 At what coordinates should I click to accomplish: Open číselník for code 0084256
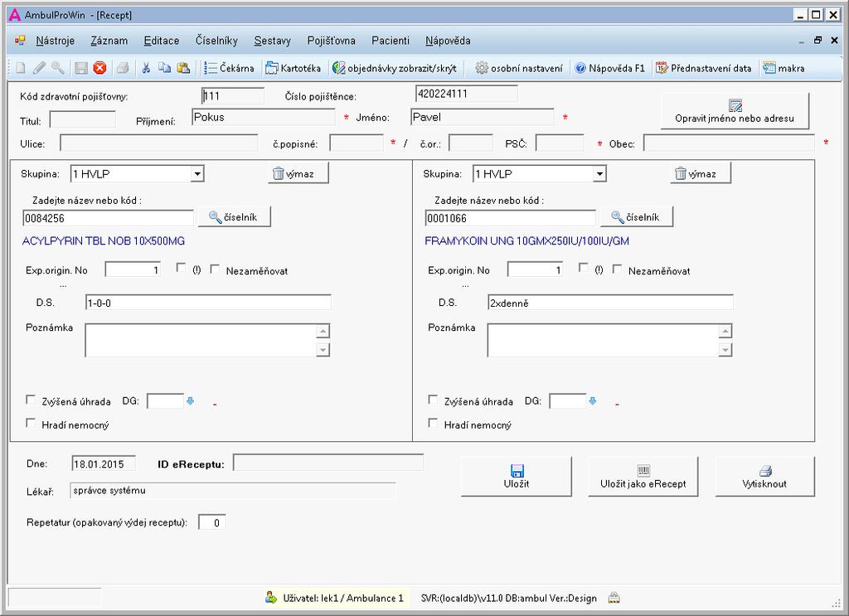click(x=234, y=217)
